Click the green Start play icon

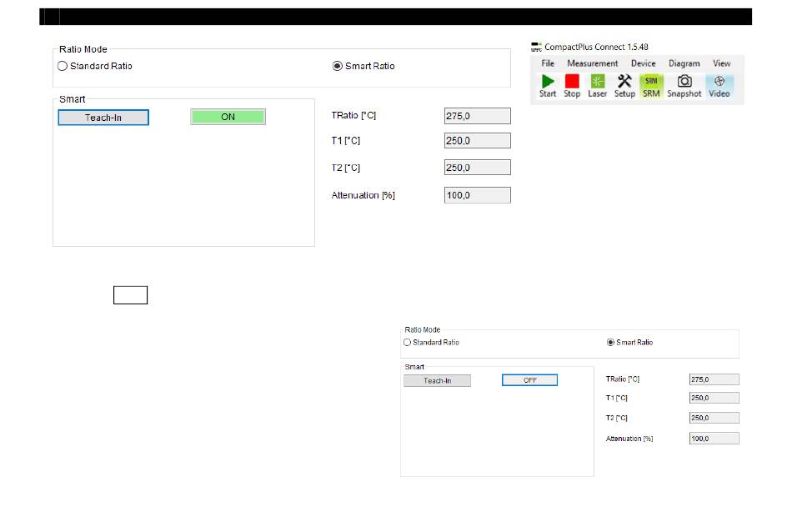(548, 82)
